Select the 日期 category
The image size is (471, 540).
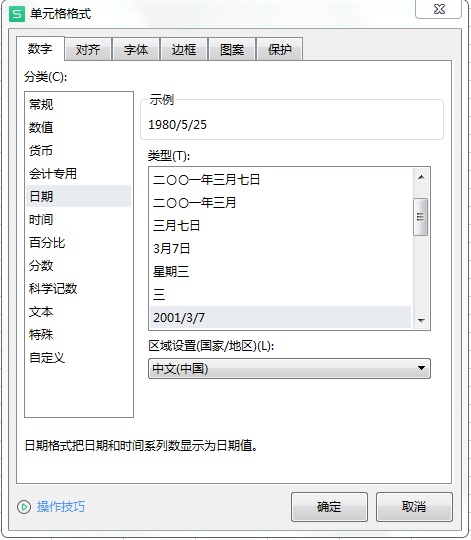coord(78,196)
